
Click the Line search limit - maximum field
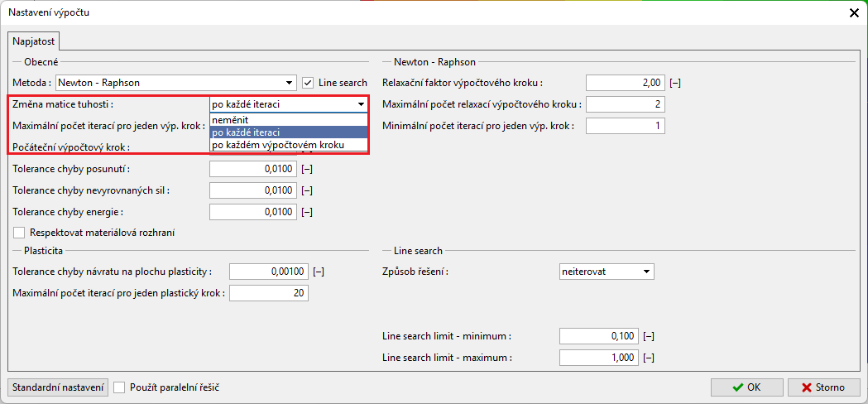coord(598,358)
